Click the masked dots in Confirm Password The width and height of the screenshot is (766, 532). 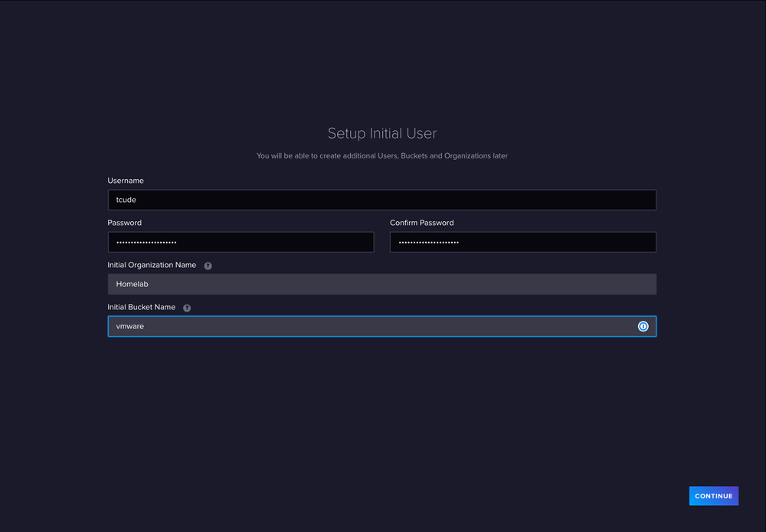(x=428, y=243)
